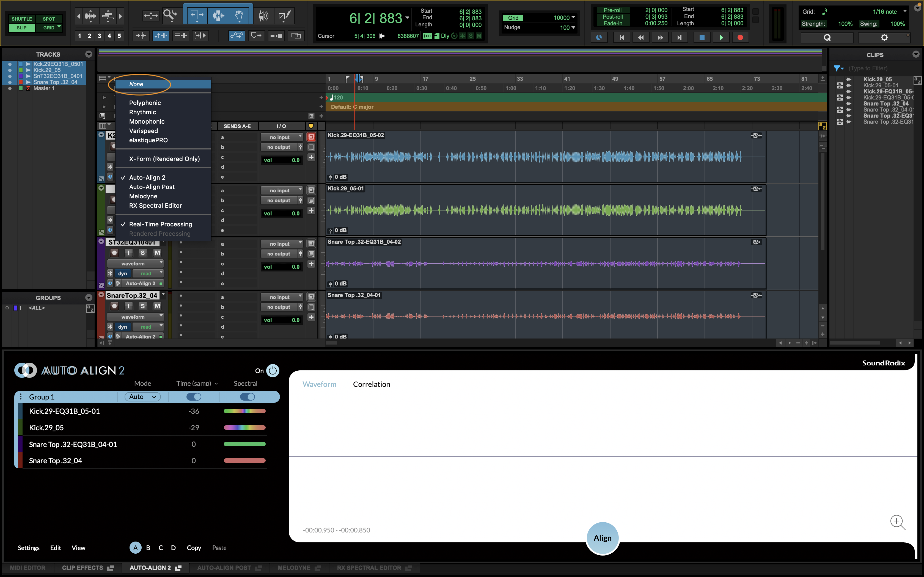Select the Zoomer tool

click(x=169, y=15)
